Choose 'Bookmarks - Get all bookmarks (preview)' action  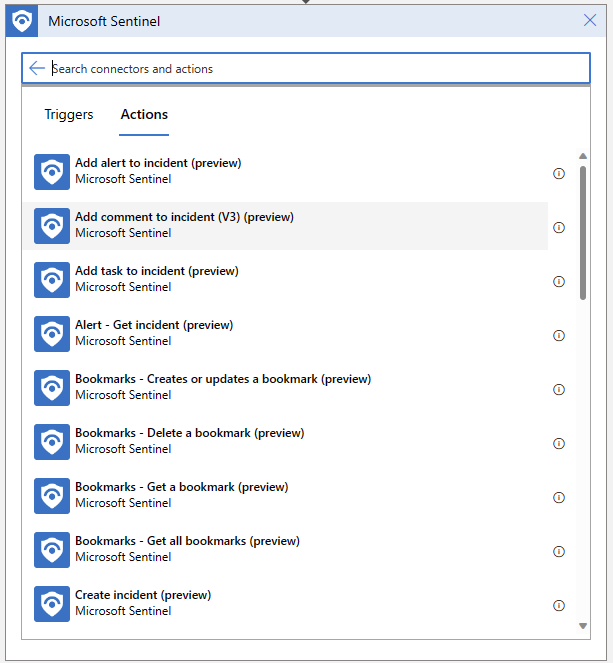(285, 550)
